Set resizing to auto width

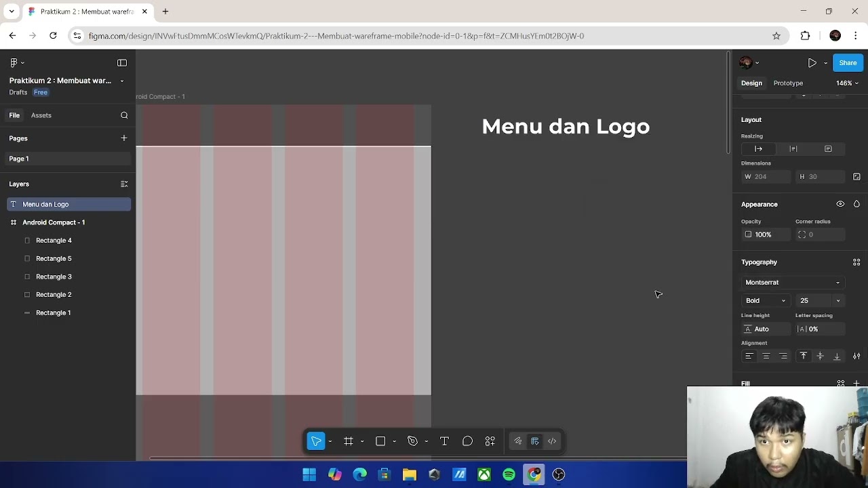click(759, 149)
